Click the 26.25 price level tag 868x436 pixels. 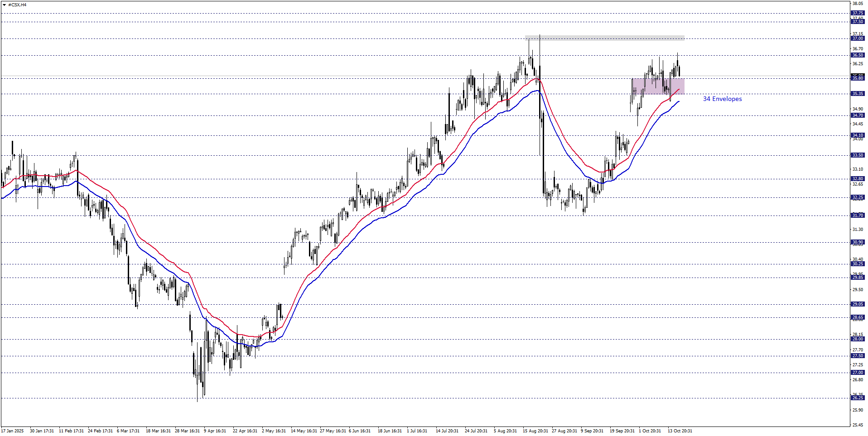coord(858,398)
